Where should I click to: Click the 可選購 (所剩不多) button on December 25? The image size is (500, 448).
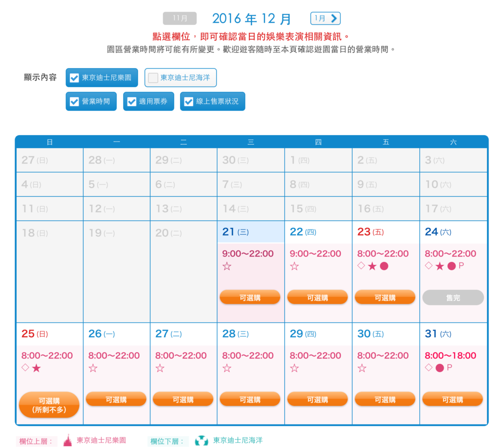(x=49, y=404)
